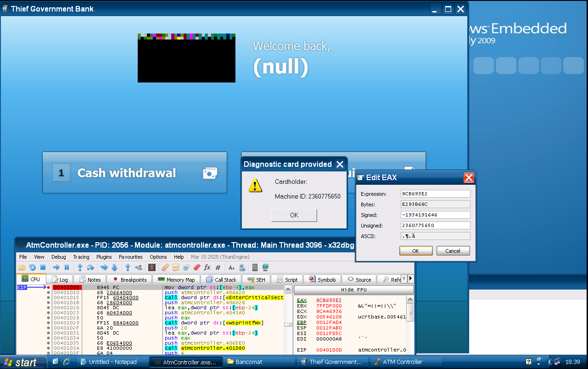Image resolution: width=588 pixels, height=369 pixels.
Task: Switch to the Notes tab
Action: [90, 279]
